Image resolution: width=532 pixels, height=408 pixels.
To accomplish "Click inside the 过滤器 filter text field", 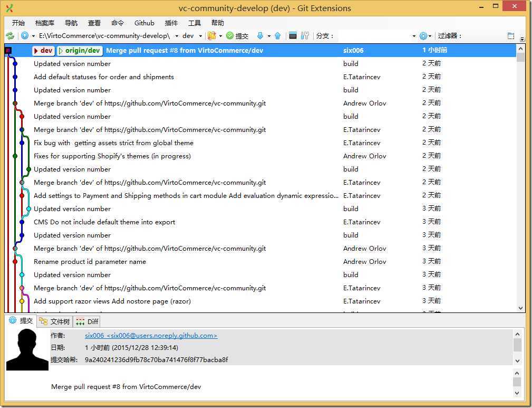I will click(483, 36).
